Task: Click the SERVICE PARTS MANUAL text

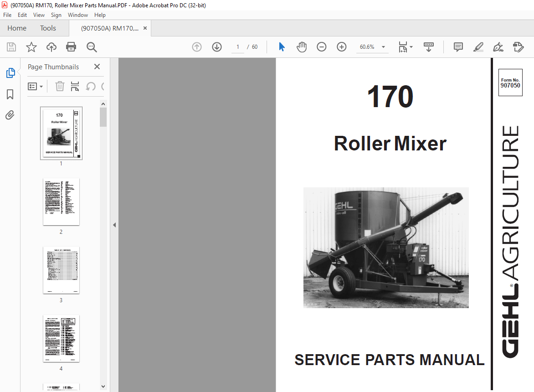Action: (389, 360)
